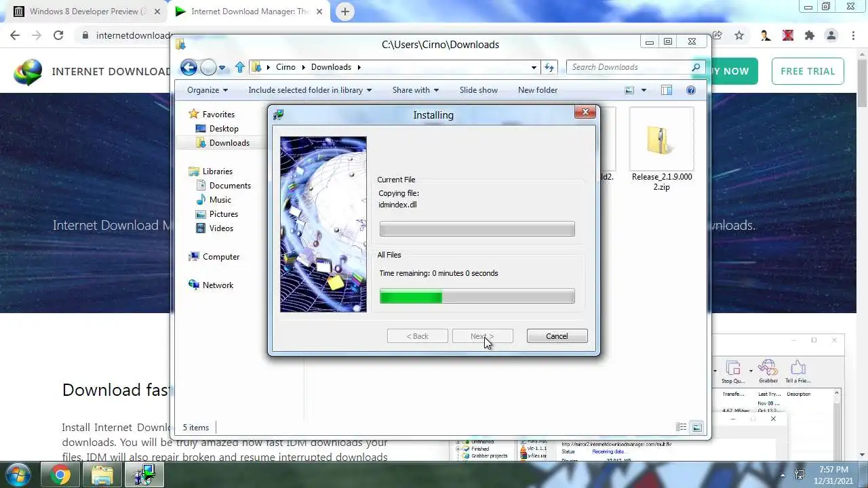This screenshot has height=488, width=868.
Task: Expand breadcrumb arrow after Downloads
Action: click(x=359, y=67)
